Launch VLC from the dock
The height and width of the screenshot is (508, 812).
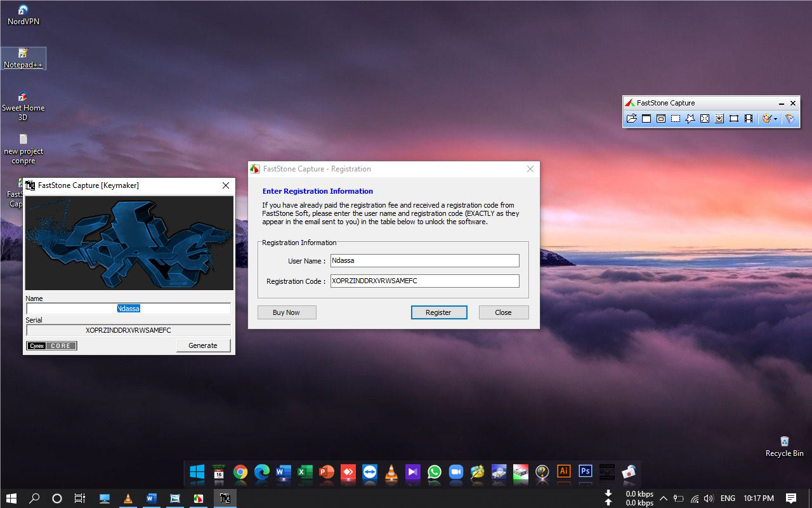click(x=391, y=472)
